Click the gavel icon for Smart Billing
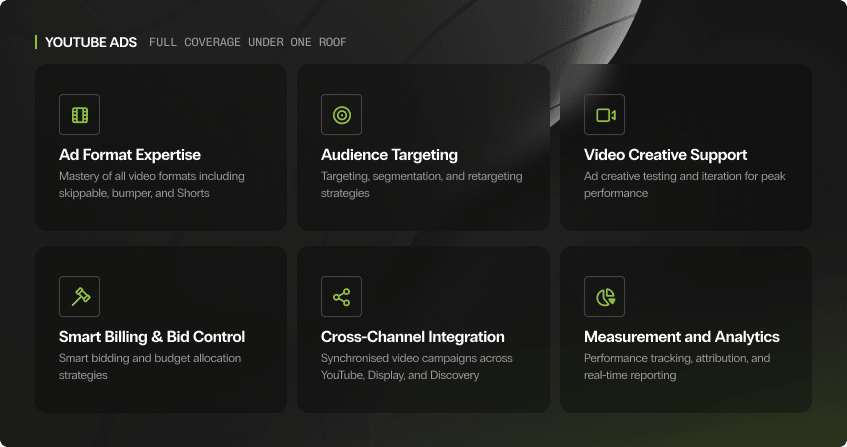847x447 pixels. click(79, 296)
